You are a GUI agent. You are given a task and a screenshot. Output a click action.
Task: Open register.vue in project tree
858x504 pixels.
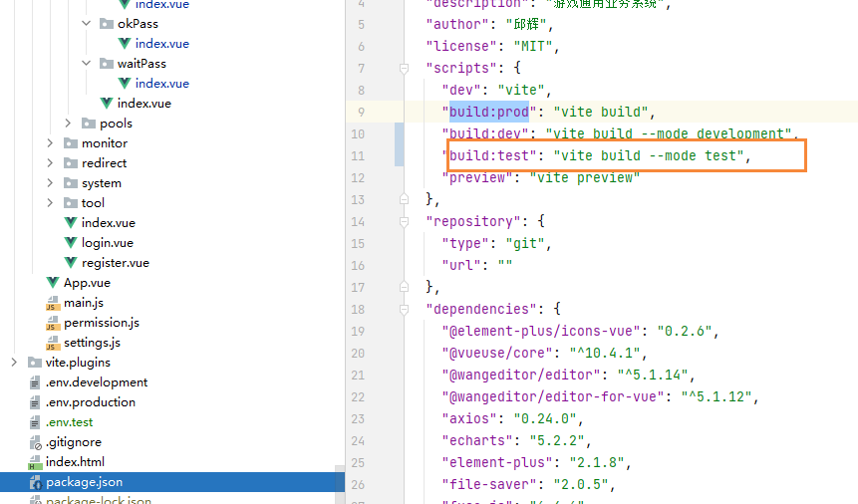click(x=116, y=263)
